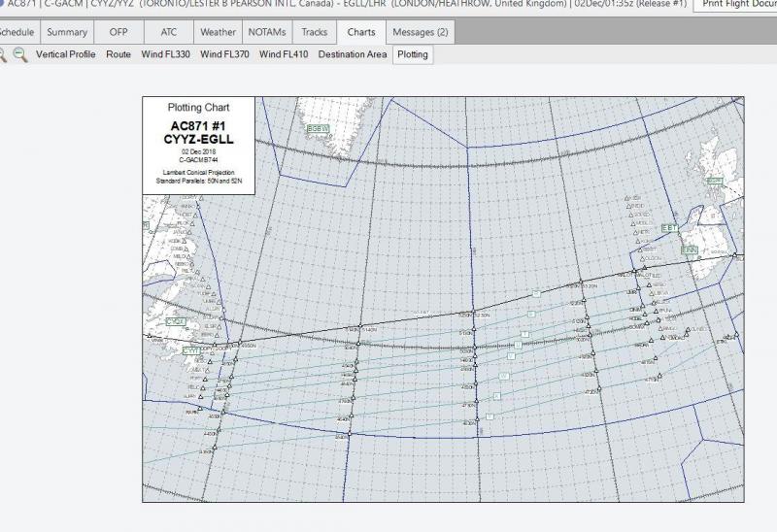Display the Route chart
This screenshot has width=777, height=532.
point(118,54)
